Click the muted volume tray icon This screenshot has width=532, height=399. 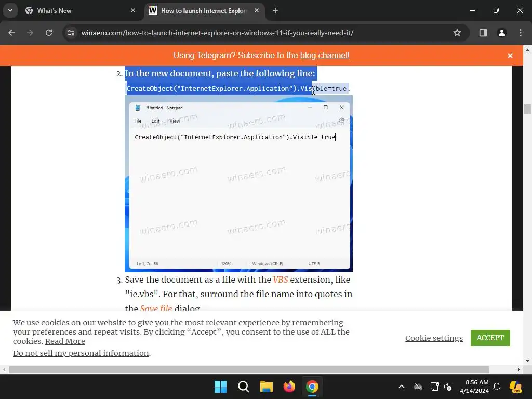coord(448,387)
